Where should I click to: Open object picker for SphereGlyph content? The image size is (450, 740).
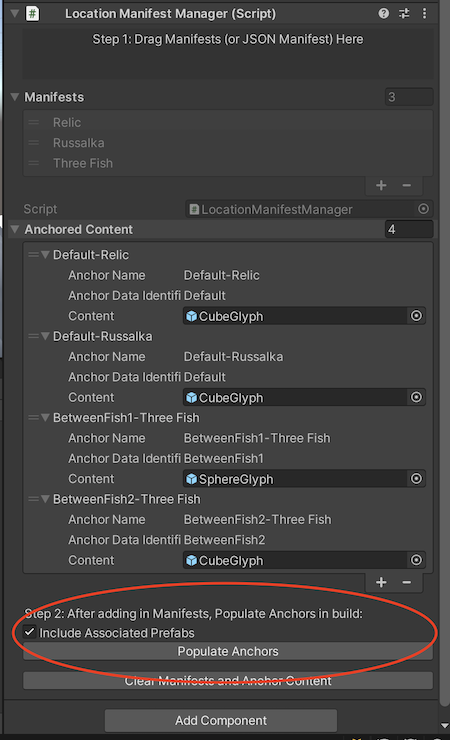416,479
